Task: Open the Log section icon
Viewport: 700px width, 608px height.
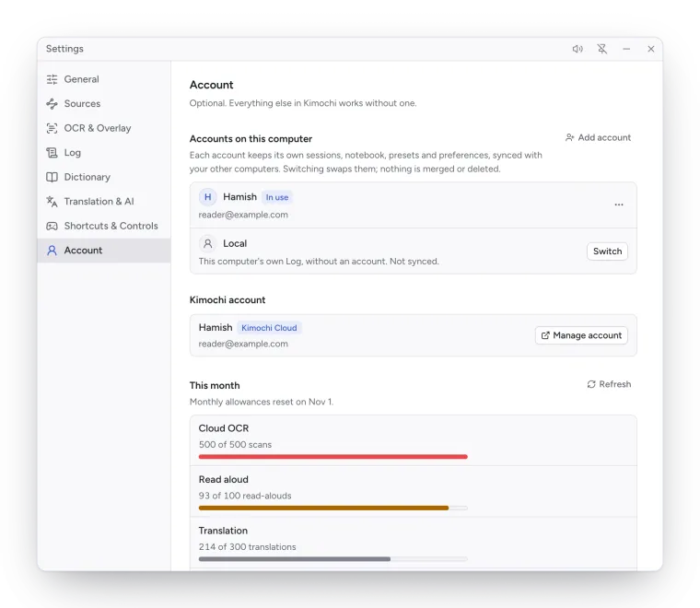Action: [x=52, y=153]
